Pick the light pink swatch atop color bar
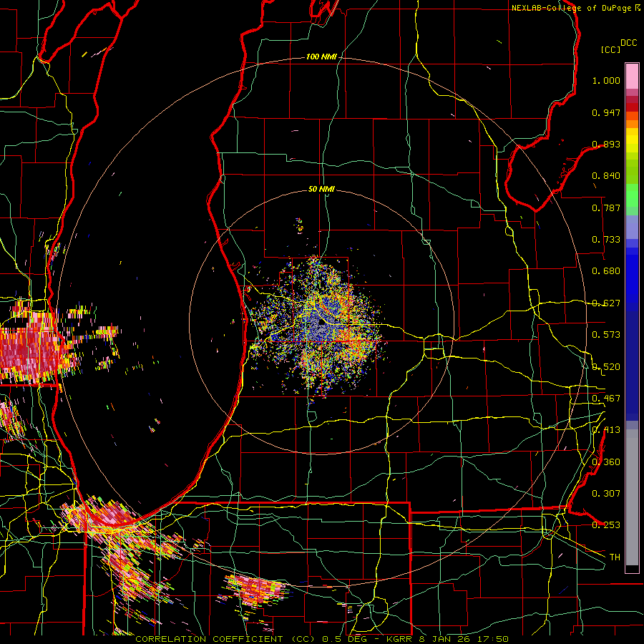 pyautogui.click(x=632, y=76)
